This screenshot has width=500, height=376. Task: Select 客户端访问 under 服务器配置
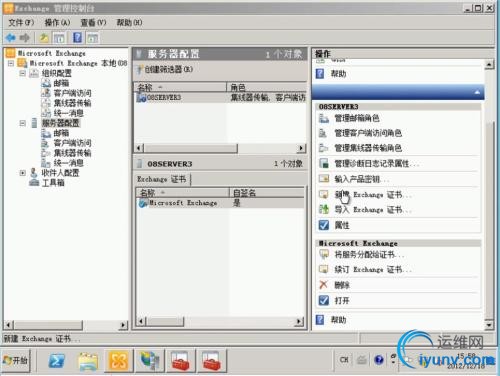click(x=72, y=143)
